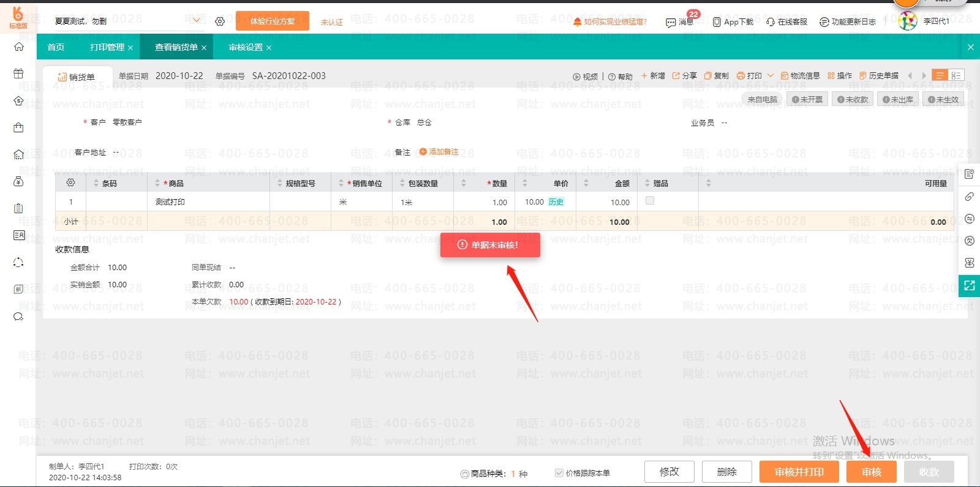Open the clipboard icon in the left sidebar
This screenshot has width=980, height=487.
(18, 208)
